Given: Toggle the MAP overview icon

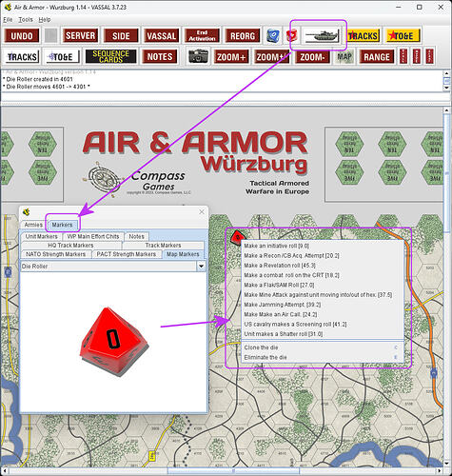Looking at the screenshot, I should (344, 57).
